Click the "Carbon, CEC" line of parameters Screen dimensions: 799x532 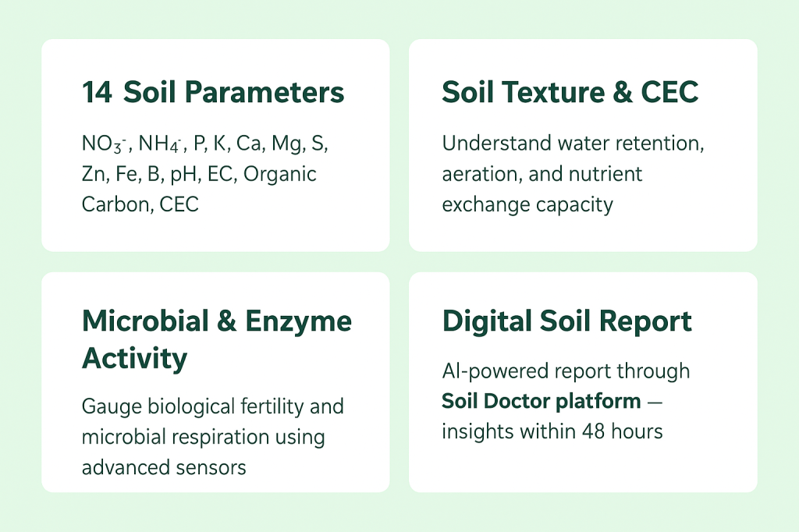[x=140, y=204]
